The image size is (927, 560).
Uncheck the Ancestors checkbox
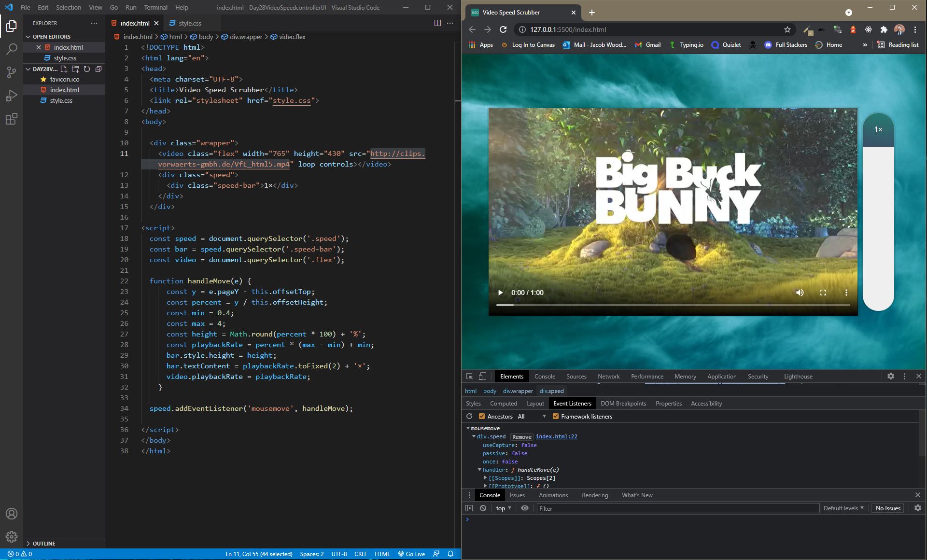[x=481, y=416]
